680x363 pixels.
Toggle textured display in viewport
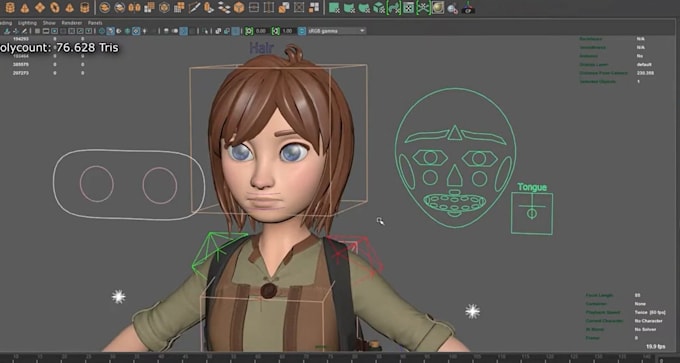point(136,31)
